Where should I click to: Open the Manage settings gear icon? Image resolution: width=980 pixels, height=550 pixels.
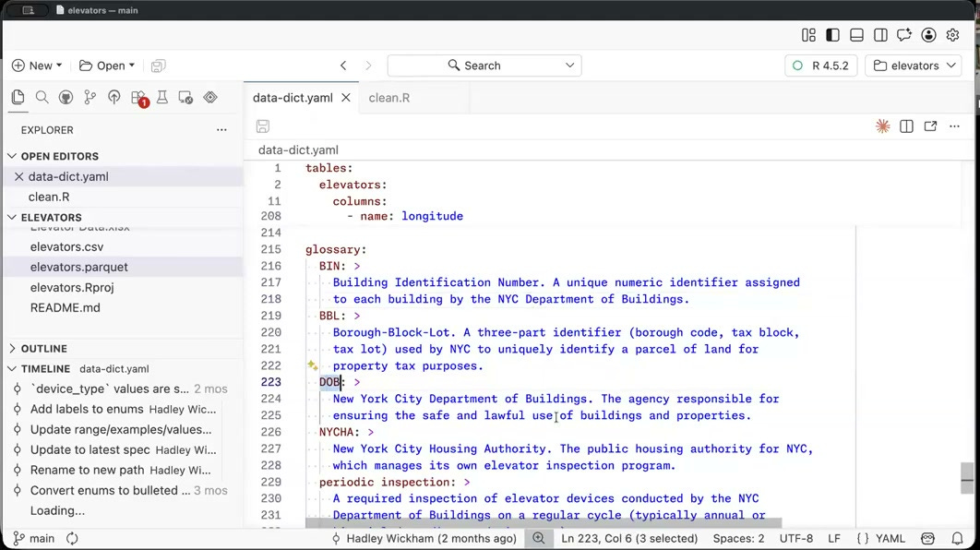point(952,35)
